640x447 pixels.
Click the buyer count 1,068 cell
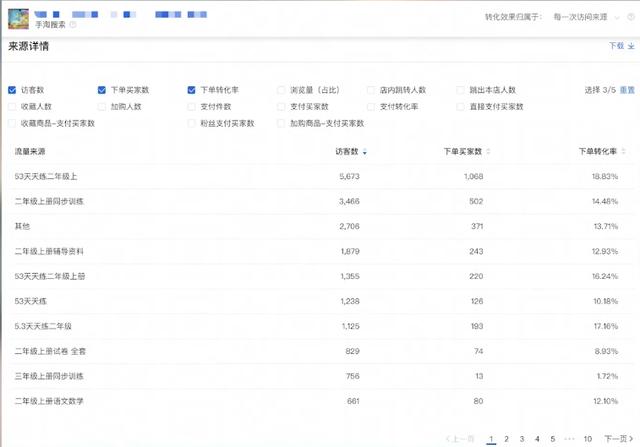[x=473, y=176]
